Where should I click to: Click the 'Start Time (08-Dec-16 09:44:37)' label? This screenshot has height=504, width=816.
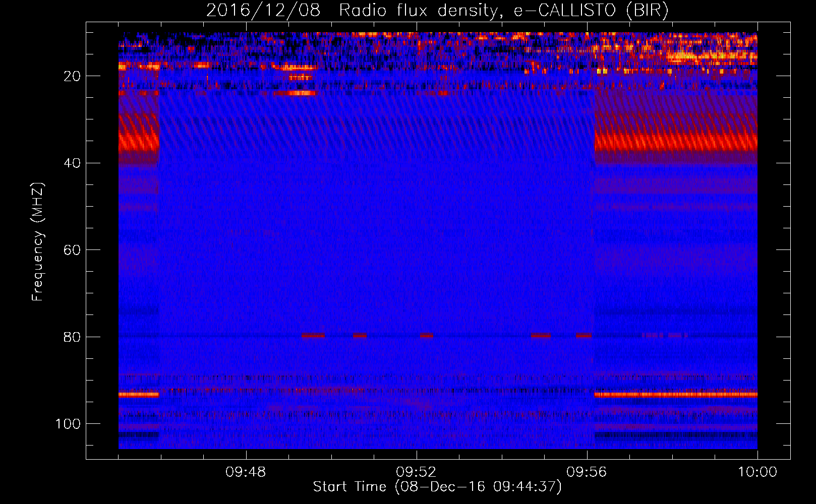tap(437, 487)
